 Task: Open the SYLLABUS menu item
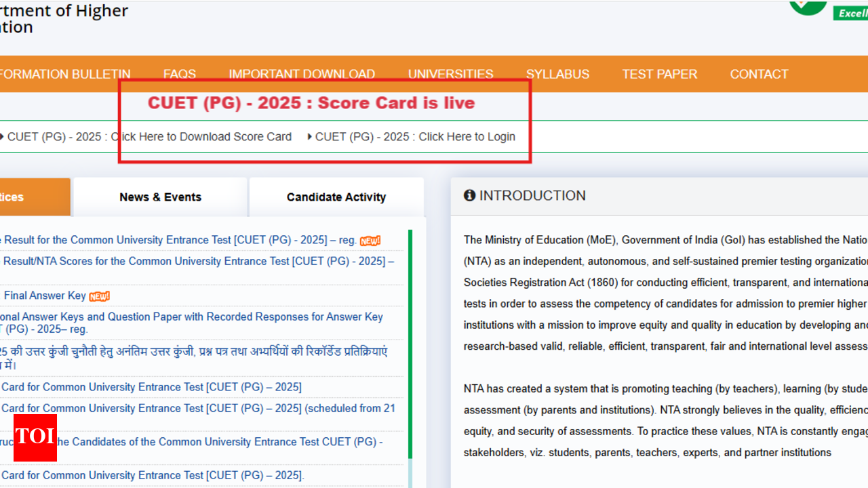pos(557,75)
